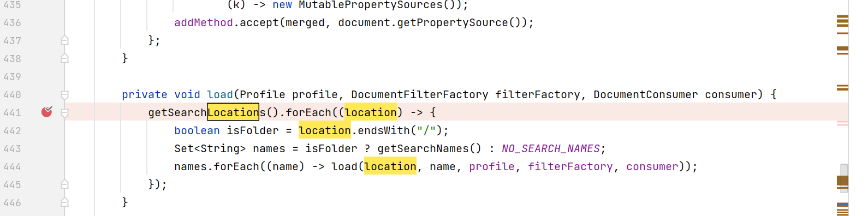This screenshot has width=868, height=216.
Task: Click the 'private' keyword on line 440
Action: coord(145,94)
